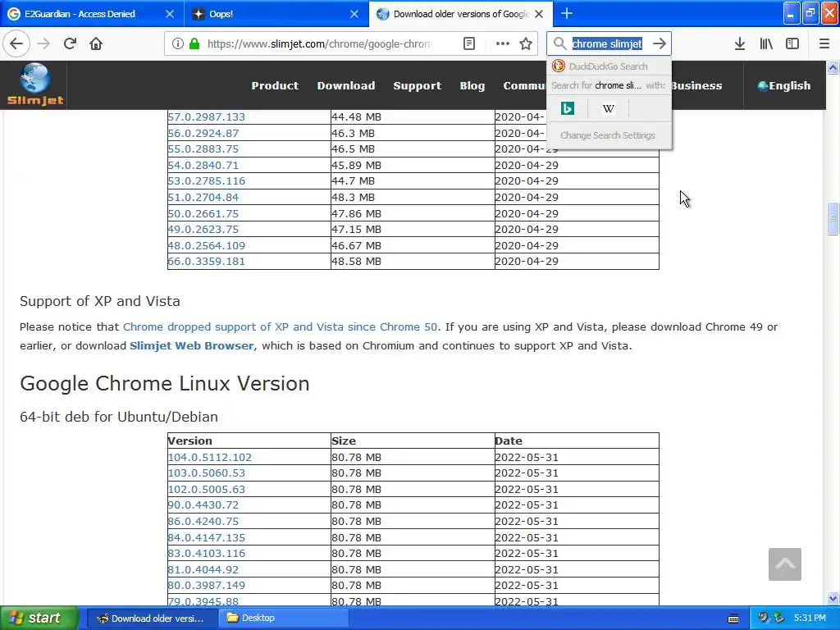
Task: Click the scrollbar up arrow
Action: [x=833, y=67]
